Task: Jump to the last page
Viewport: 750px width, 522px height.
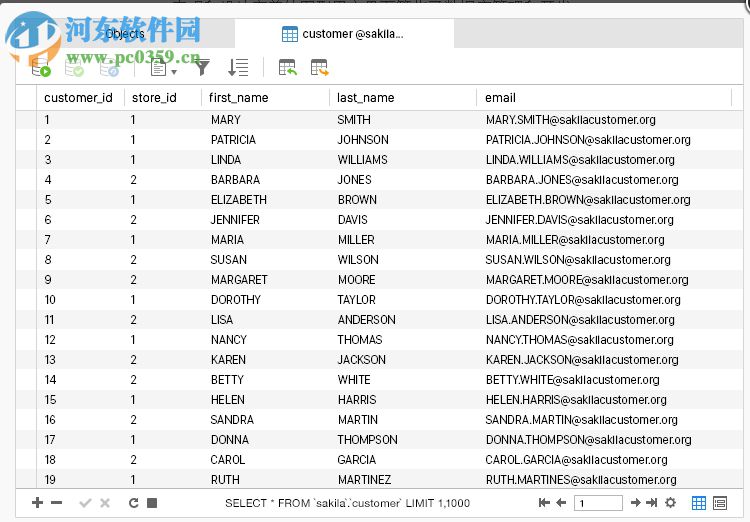Action: [x=651, y=502]
